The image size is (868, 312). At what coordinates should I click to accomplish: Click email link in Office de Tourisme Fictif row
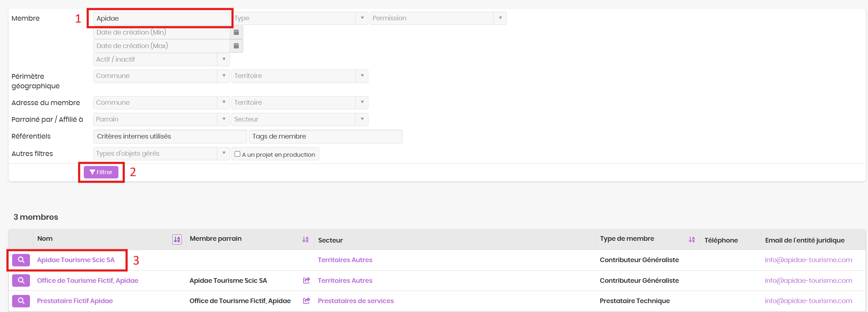click(808, 281)
